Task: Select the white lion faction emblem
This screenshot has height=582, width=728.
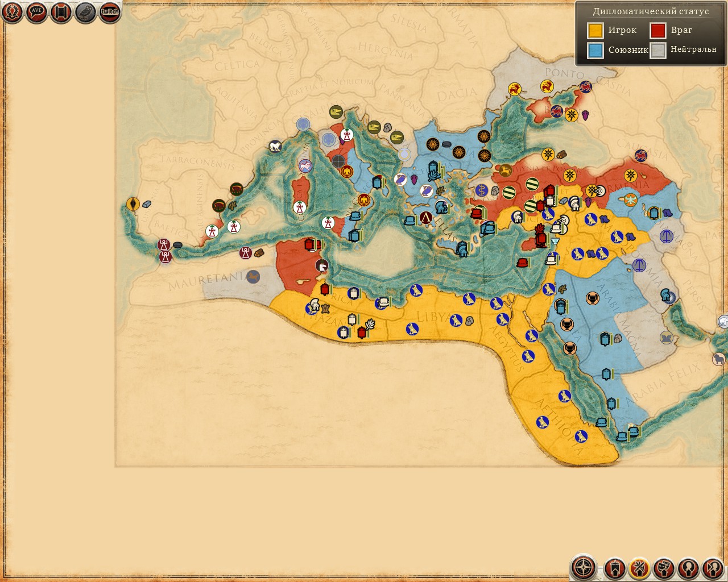Action: [x=276, y=147]
